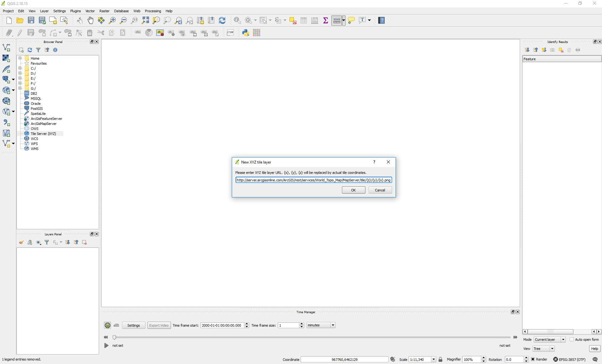This screenshot has width=602, height=364.
Task: Click Help button in Identify Results
Action: point(594,349)
